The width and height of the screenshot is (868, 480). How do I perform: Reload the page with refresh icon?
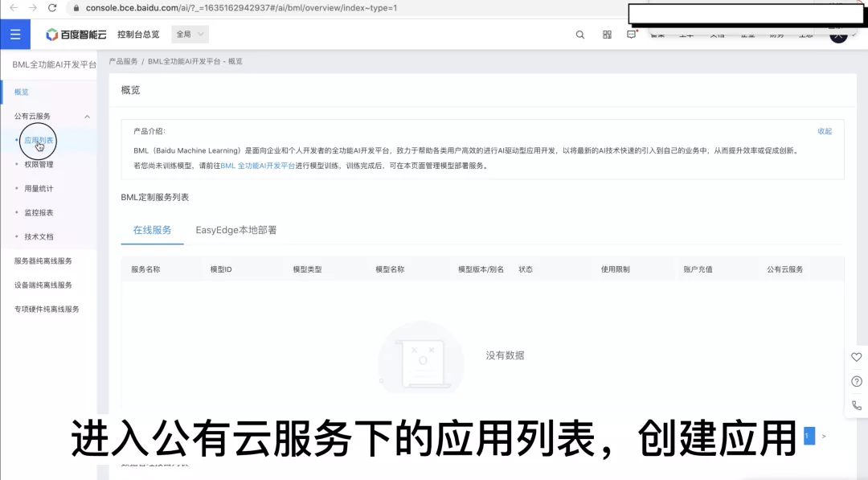tap(52, 8)
